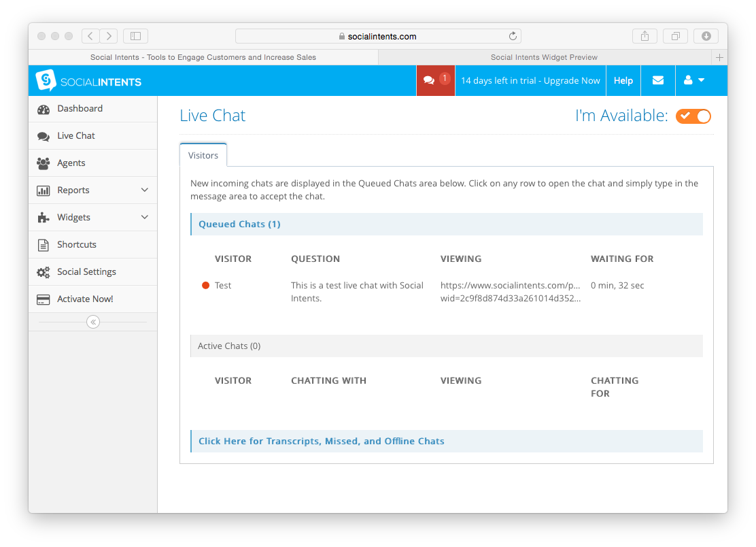
Task: Toggle the Safari sidebar button
Action: pos(135,35)
